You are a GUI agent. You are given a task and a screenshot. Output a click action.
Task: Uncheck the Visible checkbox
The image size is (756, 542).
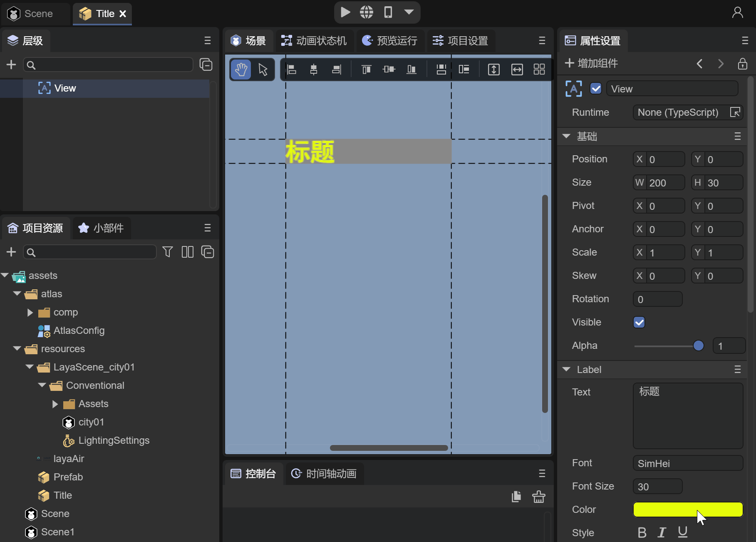click(639, 322)
